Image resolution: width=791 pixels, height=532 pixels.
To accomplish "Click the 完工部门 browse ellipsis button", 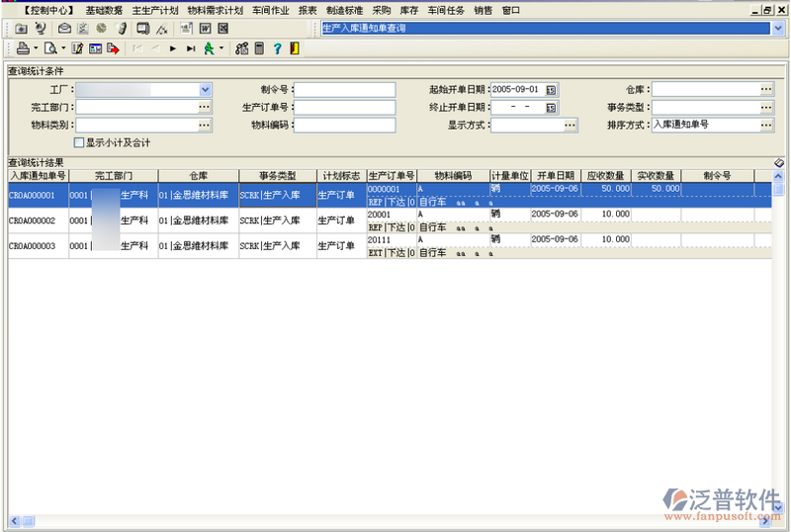I will [x=205, y=108].
